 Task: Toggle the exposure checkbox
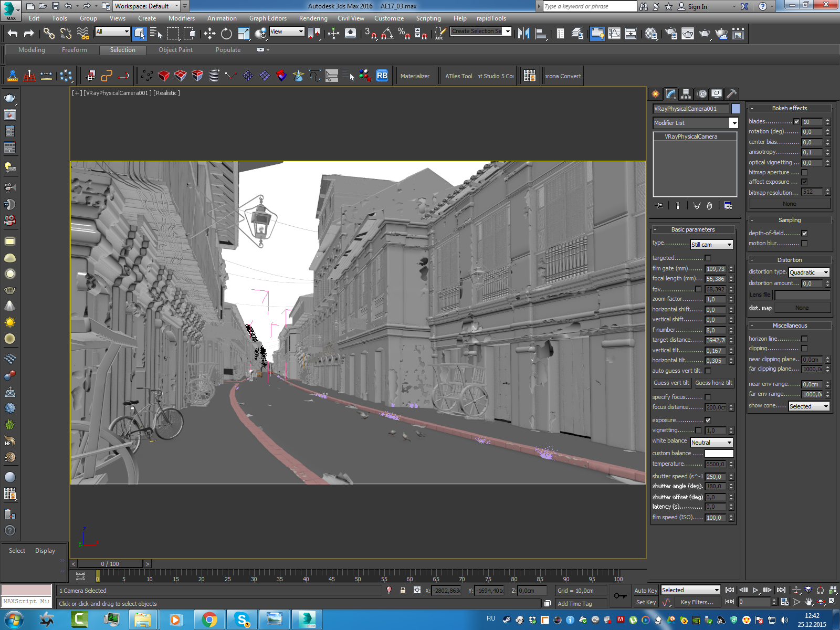[x=708, y=420]
